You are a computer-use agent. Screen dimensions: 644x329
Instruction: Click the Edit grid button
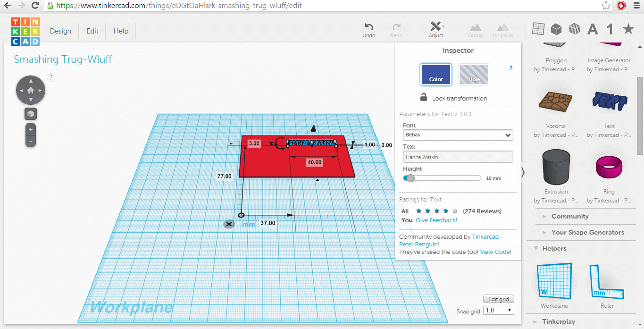pyautogui.click(x=499, y=299)
